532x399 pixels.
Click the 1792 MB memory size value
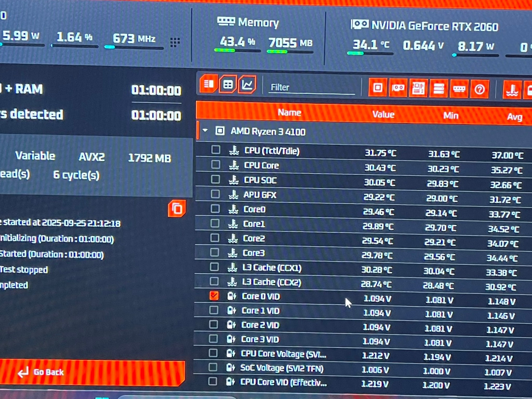tap(150, 158)
